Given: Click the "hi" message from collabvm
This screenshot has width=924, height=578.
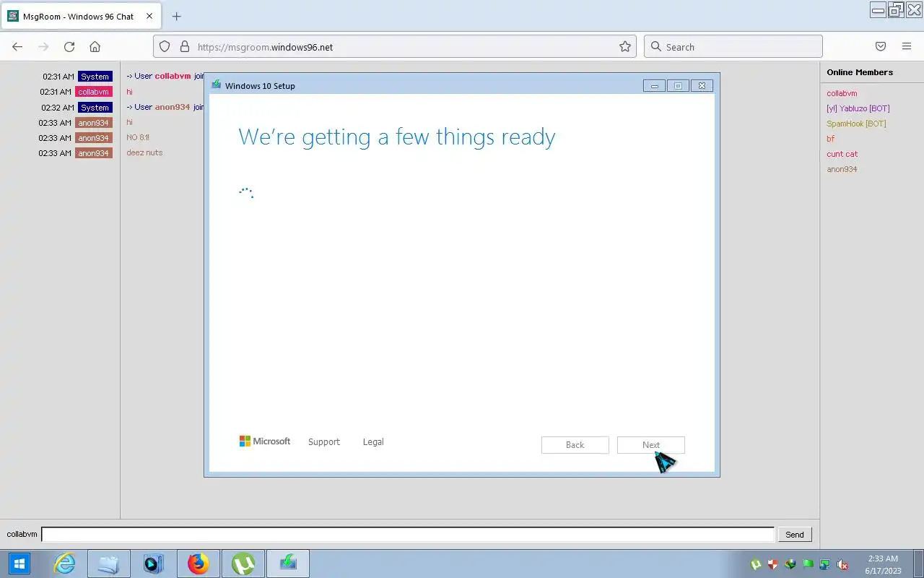Looking at the screenshot, I should [129, 92].
